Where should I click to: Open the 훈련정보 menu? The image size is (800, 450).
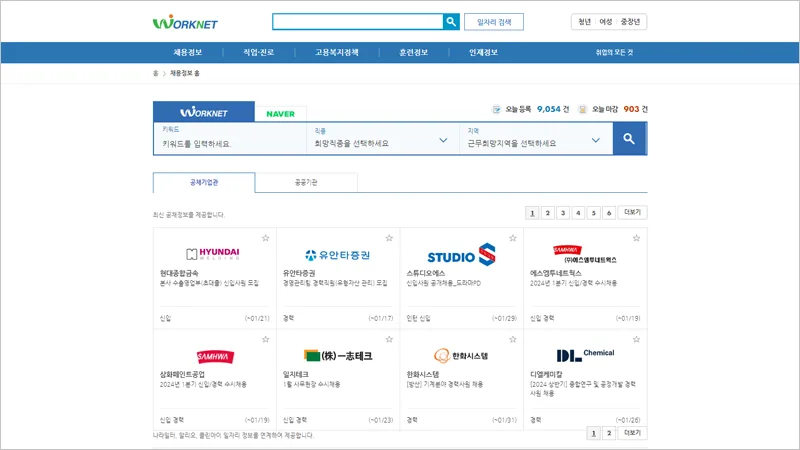coord(413,53)
